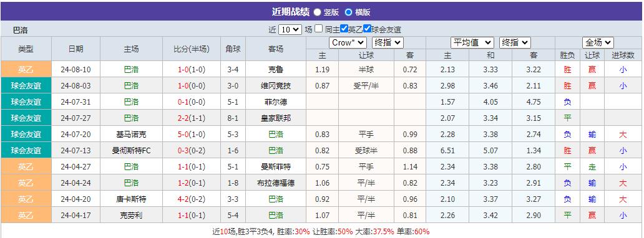Open the 终指 dropdown beside 平均值

(x=515, y=42)
